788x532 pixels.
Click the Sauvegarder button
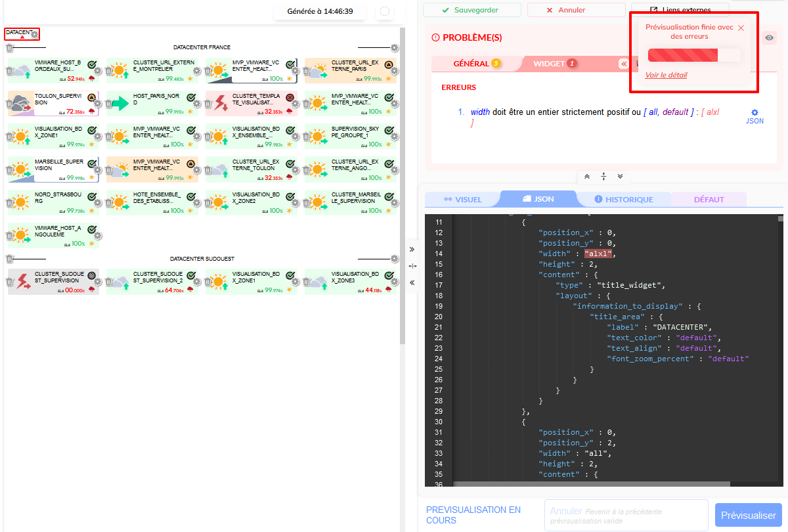tap(471, 11)
